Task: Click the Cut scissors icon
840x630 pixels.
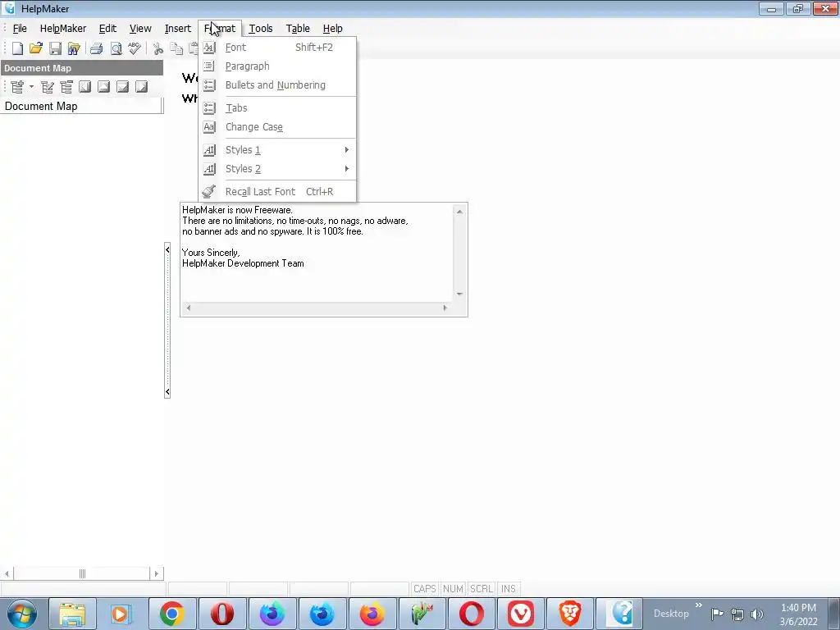Action: (x=158, y=48)
